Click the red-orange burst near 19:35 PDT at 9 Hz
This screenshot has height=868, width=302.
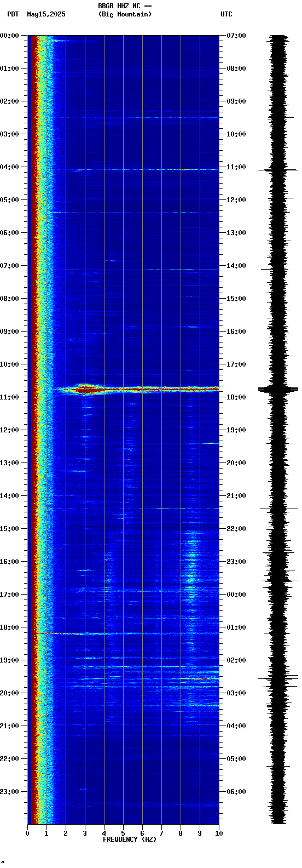pos(200,678)
